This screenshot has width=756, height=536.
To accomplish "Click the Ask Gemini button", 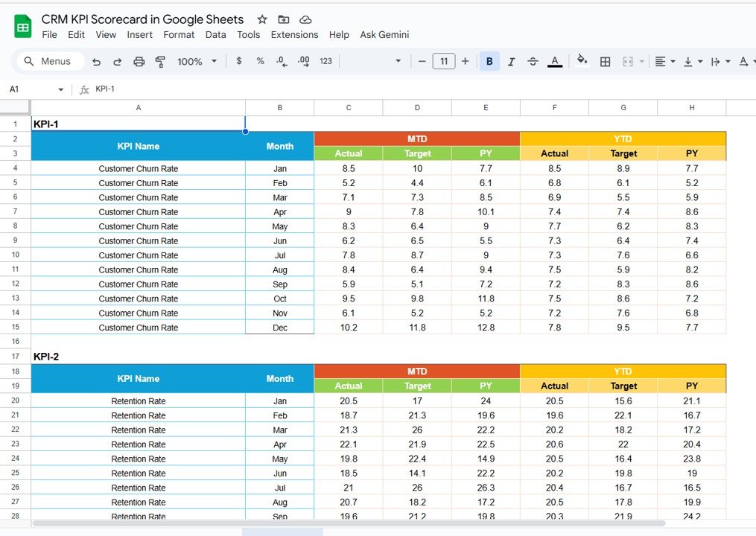I will tap(384, 35).
